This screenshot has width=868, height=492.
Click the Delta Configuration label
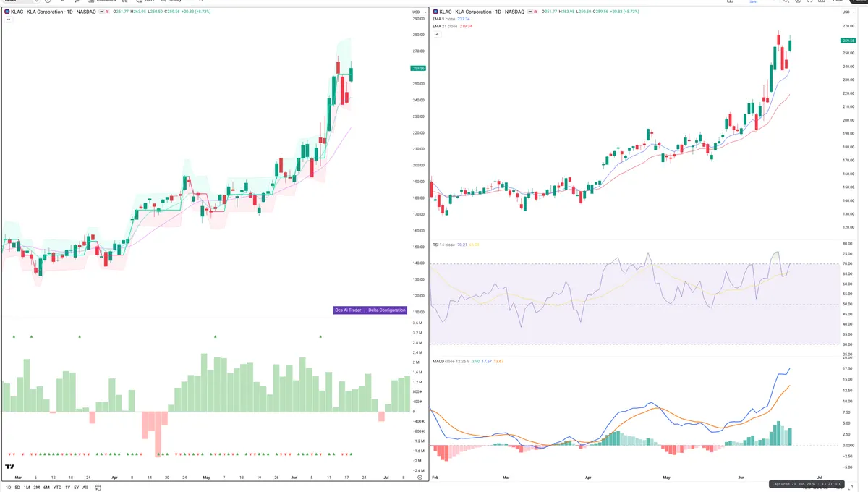pyautogui.click(x=387, y=310)
